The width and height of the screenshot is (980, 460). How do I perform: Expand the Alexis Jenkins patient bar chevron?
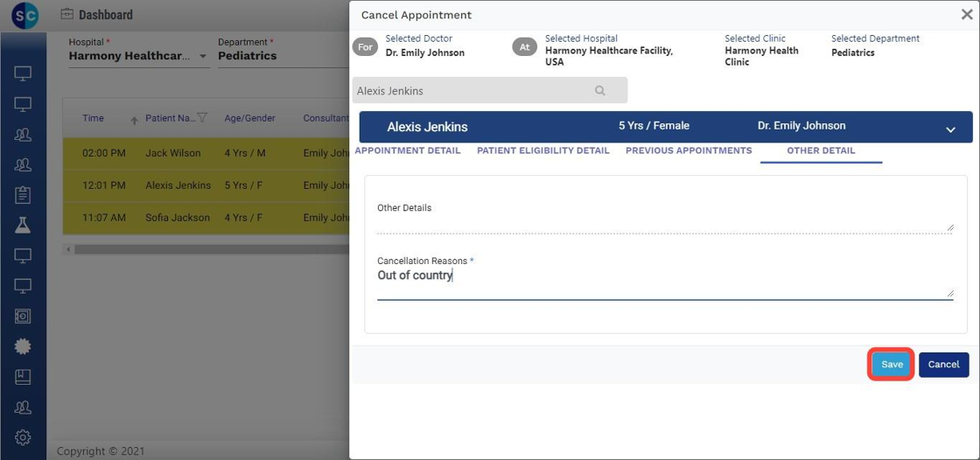950,129
